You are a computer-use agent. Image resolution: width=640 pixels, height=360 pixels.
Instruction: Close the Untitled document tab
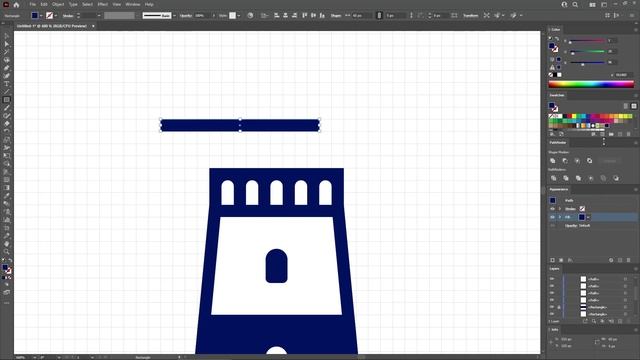click(x=93, y=26)
